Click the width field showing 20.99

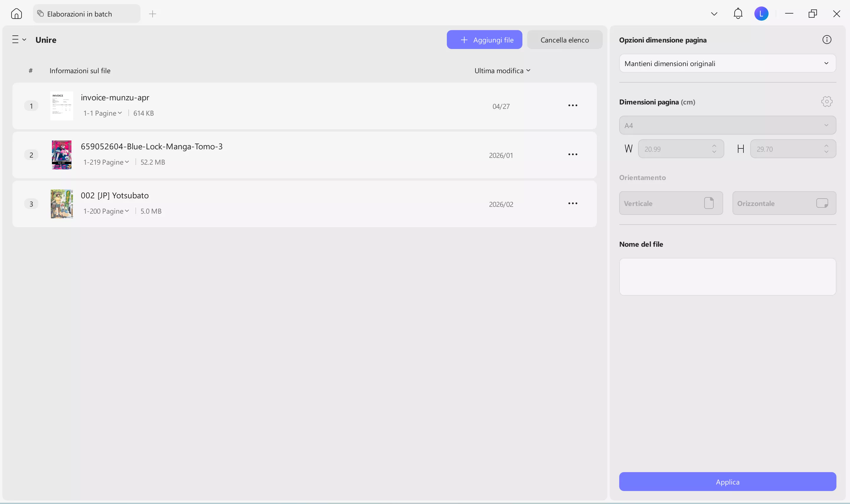(681, 149)
